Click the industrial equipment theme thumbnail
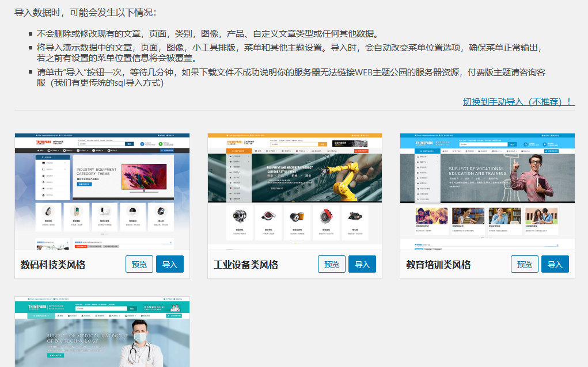588x367 pixels. (294, 192)
